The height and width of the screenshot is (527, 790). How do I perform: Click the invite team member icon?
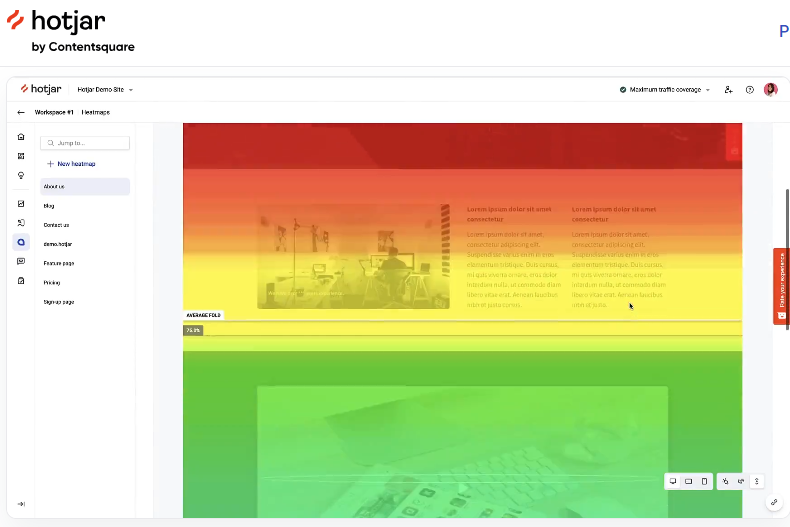click(x=728, y=89)
